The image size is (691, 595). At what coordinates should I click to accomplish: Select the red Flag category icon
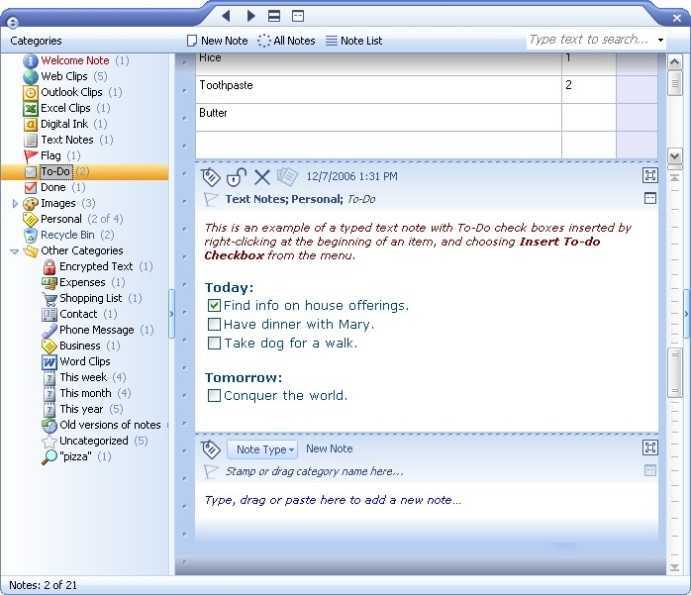click(30, 156)
